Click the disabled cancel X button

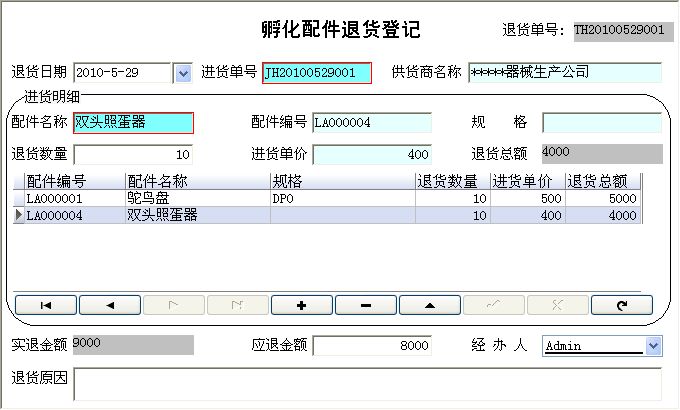tap(558, 305)
